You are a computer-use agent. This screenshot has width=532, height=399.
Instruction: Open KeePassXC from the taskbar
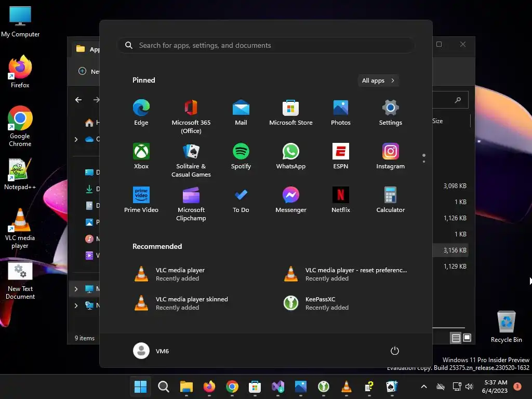[x=323, y=387]
